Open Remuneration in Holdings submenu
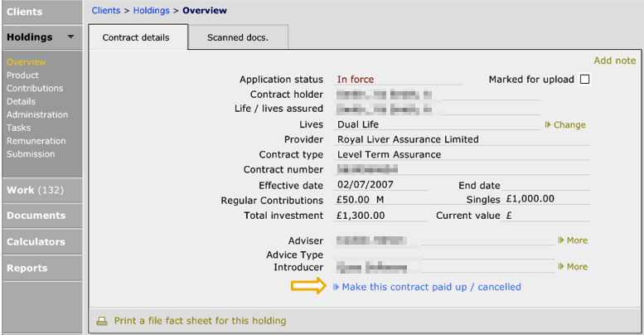 36,141
